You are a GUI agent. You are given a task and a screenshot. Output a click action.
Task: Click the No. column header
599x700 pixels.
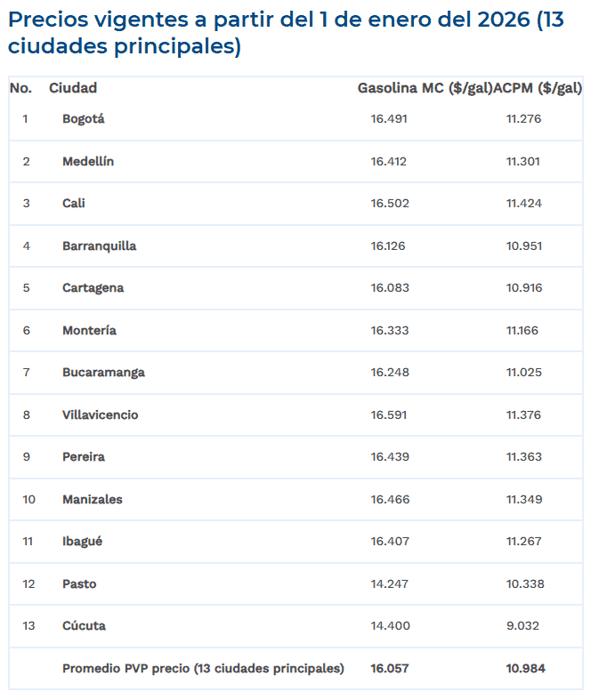pyautogui.click(x=20, y=88)
